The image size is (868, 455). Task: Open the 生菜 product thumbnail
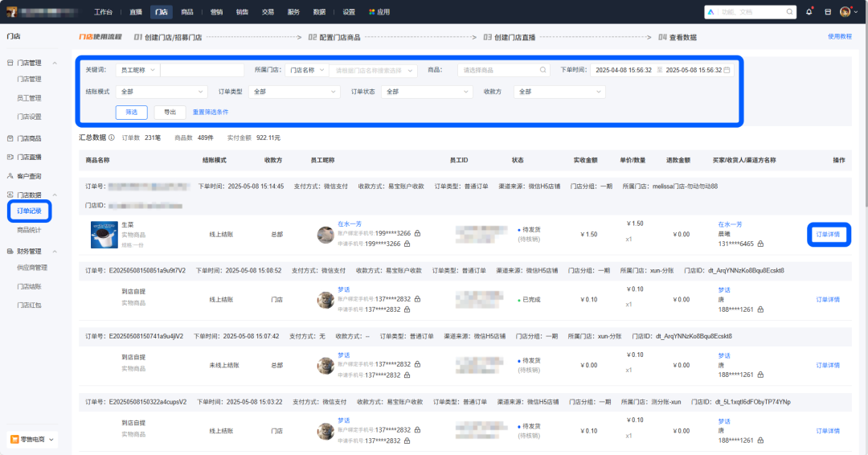click(104, 234)
